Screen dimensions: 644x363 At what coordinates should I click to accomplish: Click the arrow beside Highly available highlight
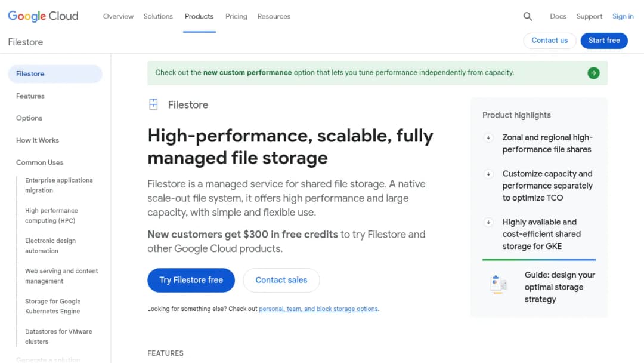[x=488, y=223]
